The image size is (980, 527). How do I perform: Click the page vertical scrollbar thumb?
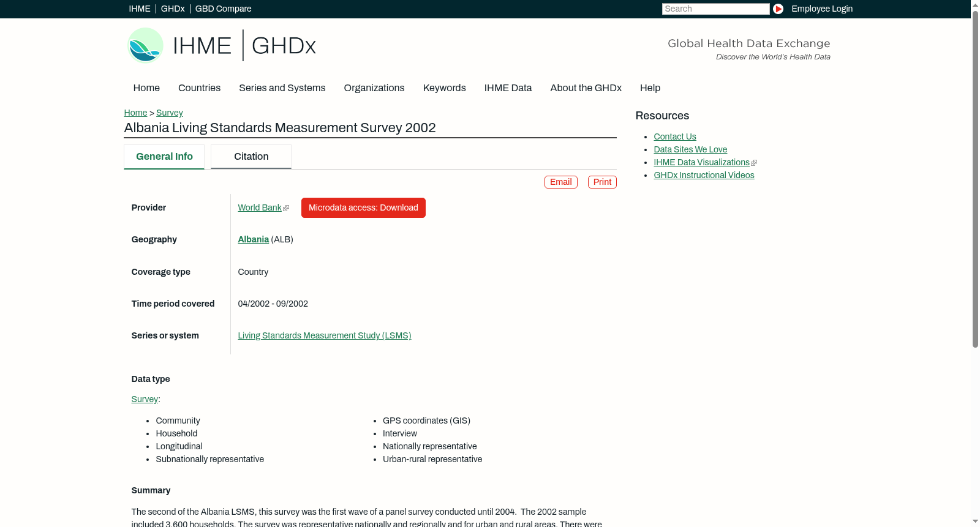975,179
